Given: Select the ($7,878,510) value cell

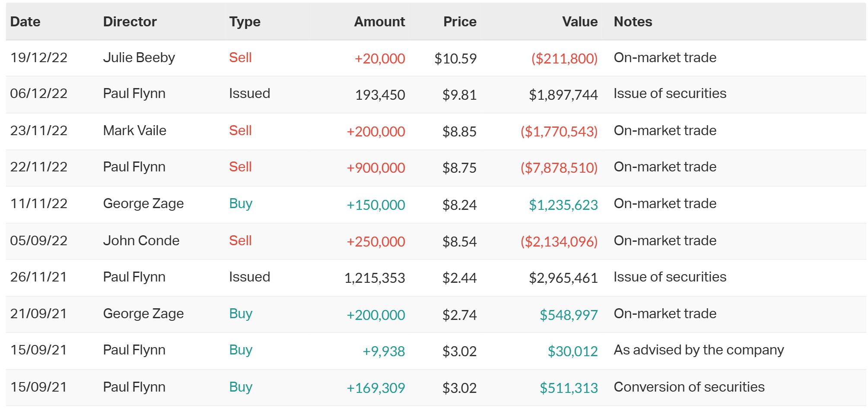Looking at the screenshot, I should [x=559, y=168].
